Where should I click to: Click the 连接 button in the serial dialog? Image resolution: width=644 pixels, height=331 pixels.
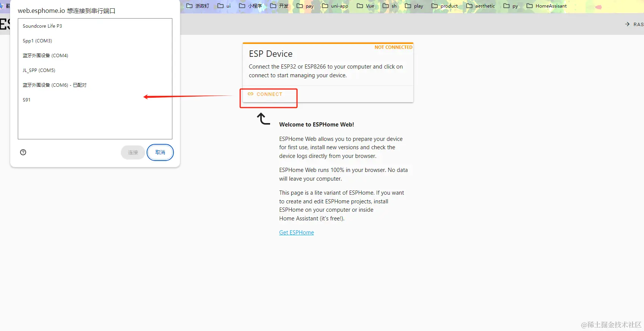pyautogui.click(x=133, y=152)
